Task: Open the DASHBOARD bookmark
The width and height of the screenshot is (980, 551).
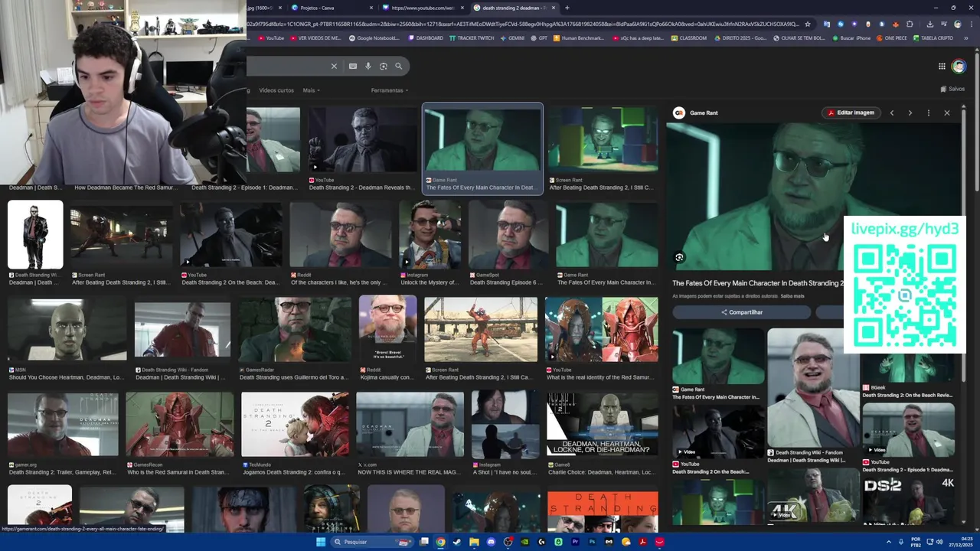Action: click(426, 38)
